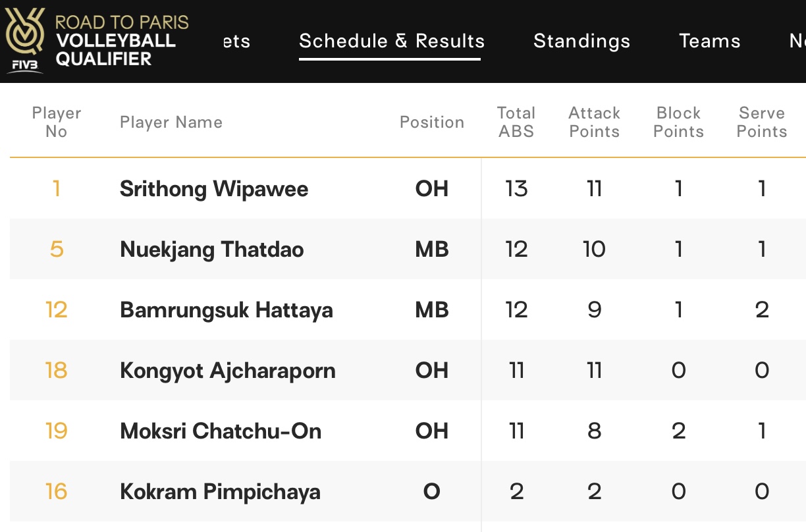This screenshot has height=532, width=806.
Task: Open player Nuekjang Thatdao's profile
Action: pyautogui.click(x=212, y=250)
